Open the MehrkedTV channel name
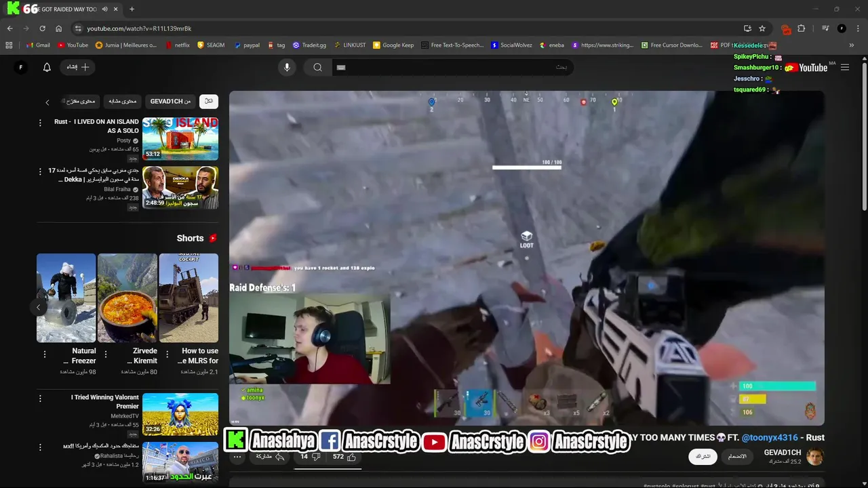This screenshot has height=488, width=868. [125, 416]
